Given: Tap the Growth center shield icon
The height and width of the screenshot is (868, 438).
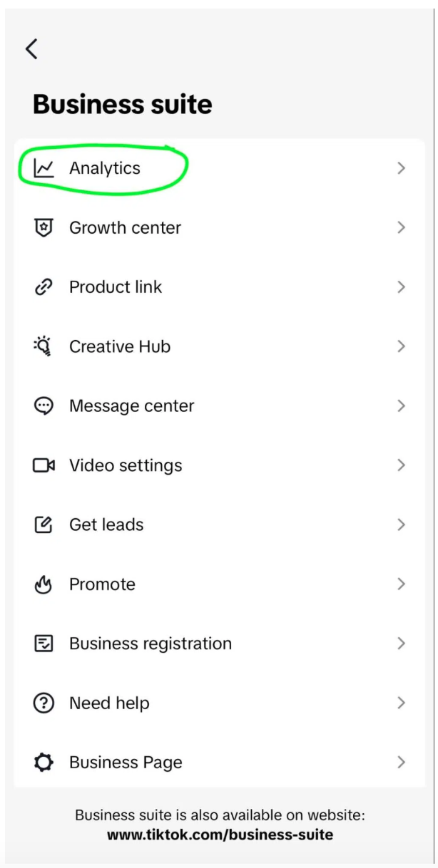Looking at the screenshot, I should click(44, 227).
